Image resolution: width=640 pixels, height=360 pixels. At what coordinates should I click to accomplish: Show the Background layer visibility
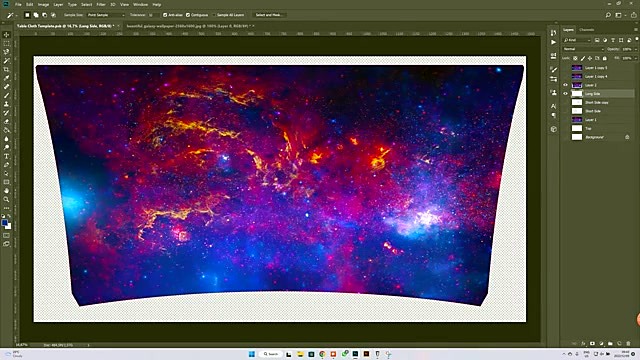565,137
